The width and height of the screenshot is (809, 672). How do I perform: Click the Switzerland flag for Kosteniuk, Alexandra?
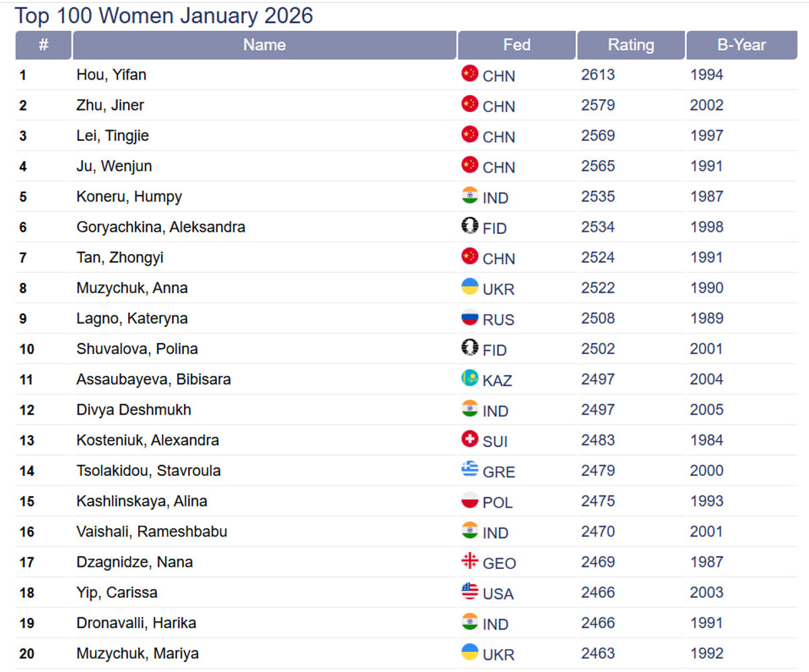(x=470, y=439)
